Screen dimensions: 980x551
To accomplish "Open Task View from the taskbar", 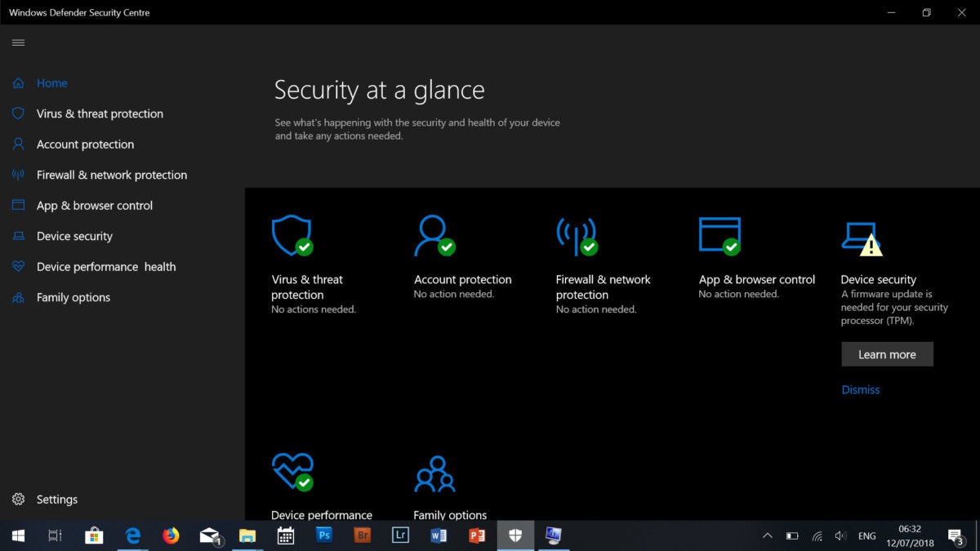I will pyautogui.click(x=56, y=535).
